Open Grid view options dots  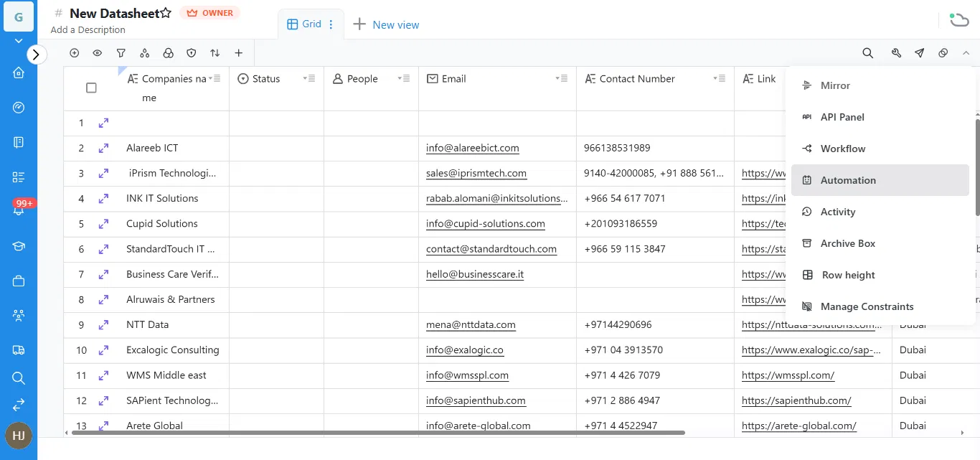tap(331, 24)
